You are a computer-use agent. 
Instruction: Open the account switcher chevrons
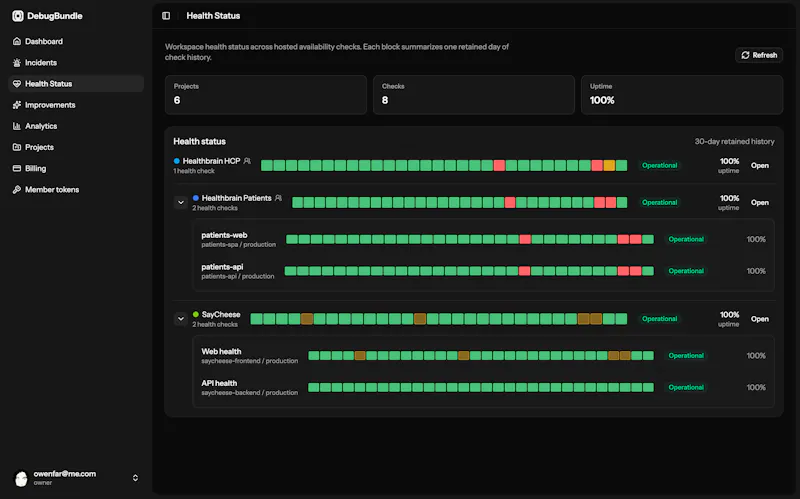tap(135, 478)
